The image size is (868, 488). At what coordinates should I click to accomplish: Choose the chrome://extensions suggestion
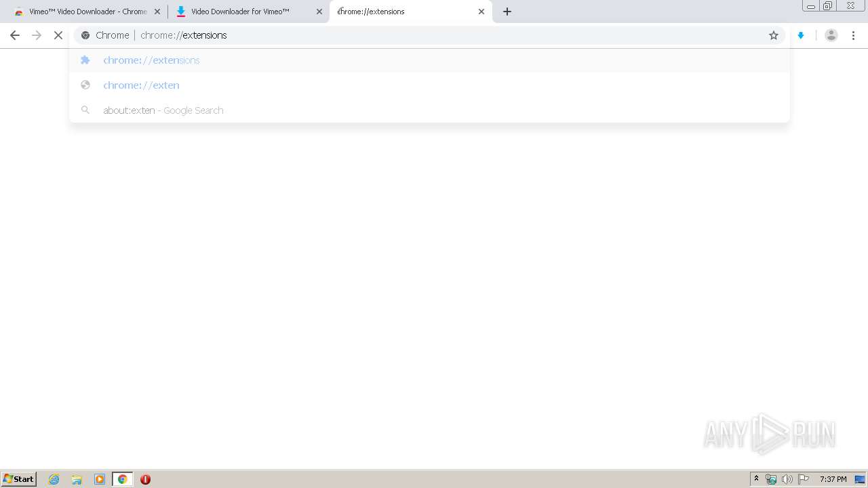(429, 60)
